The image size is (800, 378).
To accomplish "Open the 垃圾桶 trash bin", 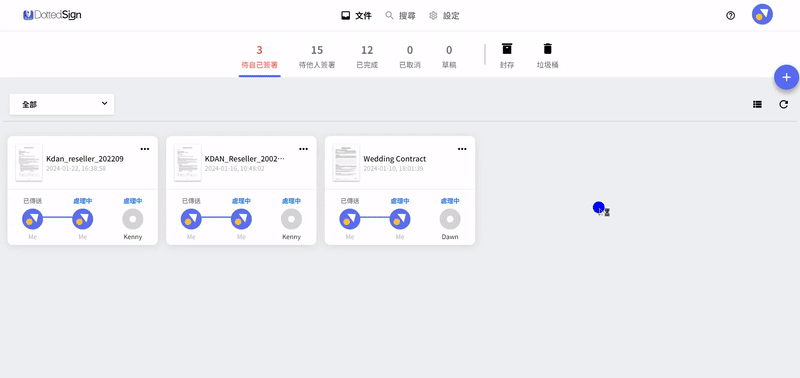I will pos(547,56).
